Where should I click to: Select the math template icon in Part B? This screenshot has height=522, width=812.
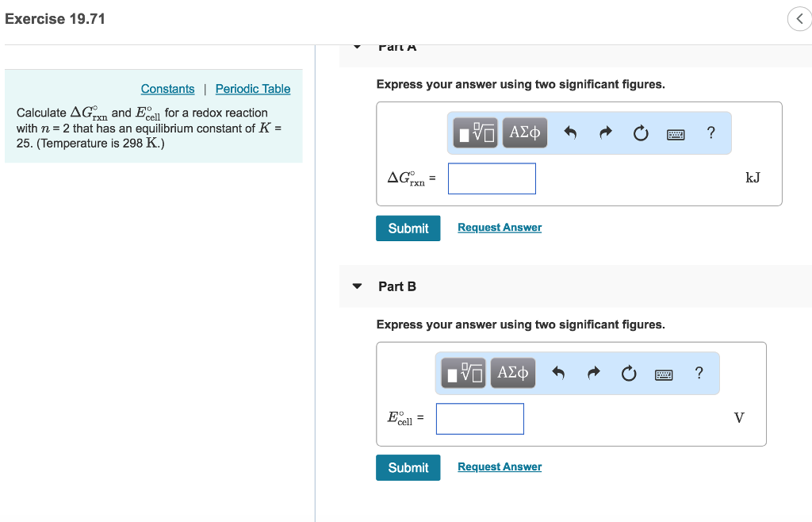coord(465,373)
